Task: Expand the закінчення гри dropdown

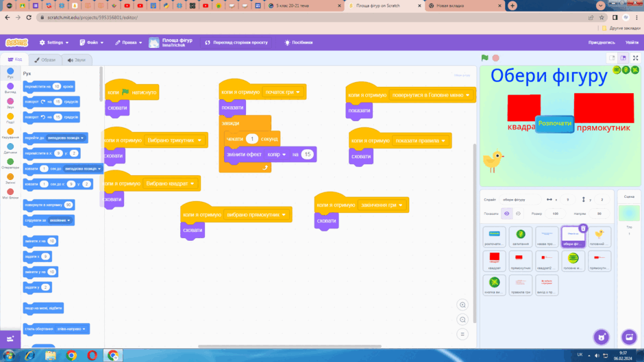Action: [x=401, y=205]
